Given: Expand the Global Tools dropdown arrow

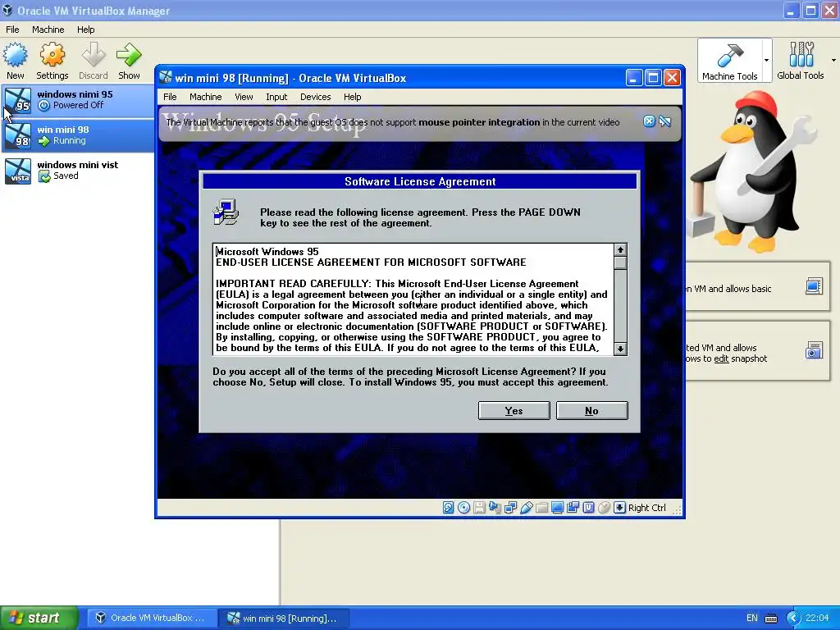Looking at the screenshot, I should (833, 60).
